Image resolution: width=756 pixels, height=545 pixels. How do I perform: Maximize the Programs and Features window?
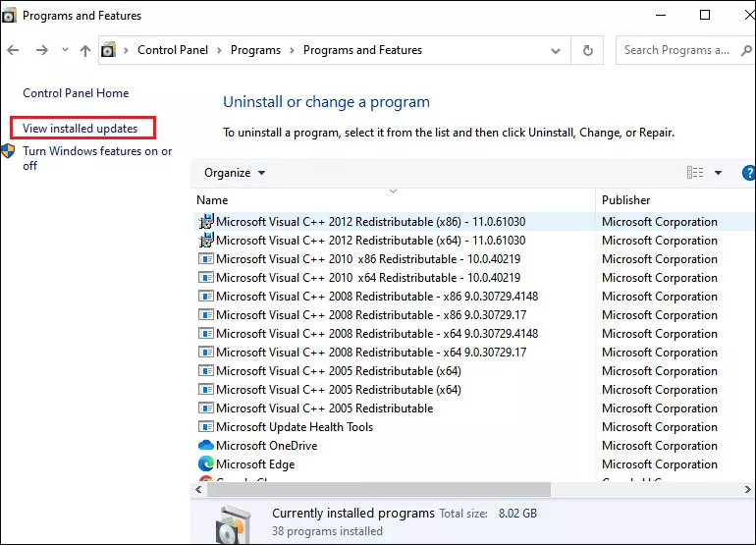click(705, 15)
